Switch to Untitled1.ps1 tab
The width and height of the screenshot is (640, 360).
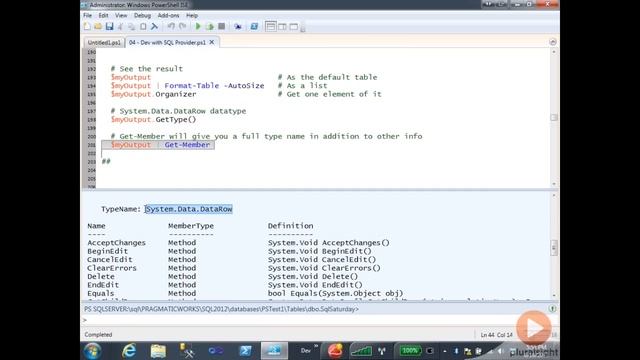104,42
